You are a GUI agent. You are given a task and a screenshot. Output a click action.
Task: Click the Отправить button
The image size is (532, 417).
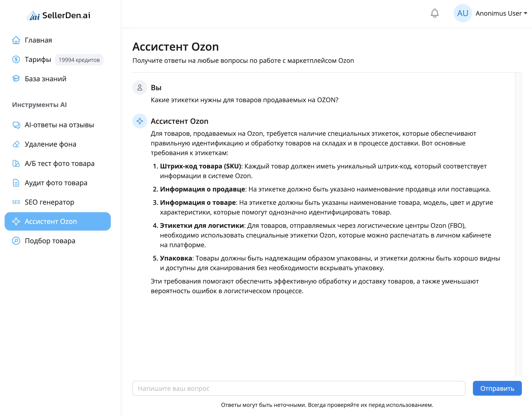pos(497,388)
